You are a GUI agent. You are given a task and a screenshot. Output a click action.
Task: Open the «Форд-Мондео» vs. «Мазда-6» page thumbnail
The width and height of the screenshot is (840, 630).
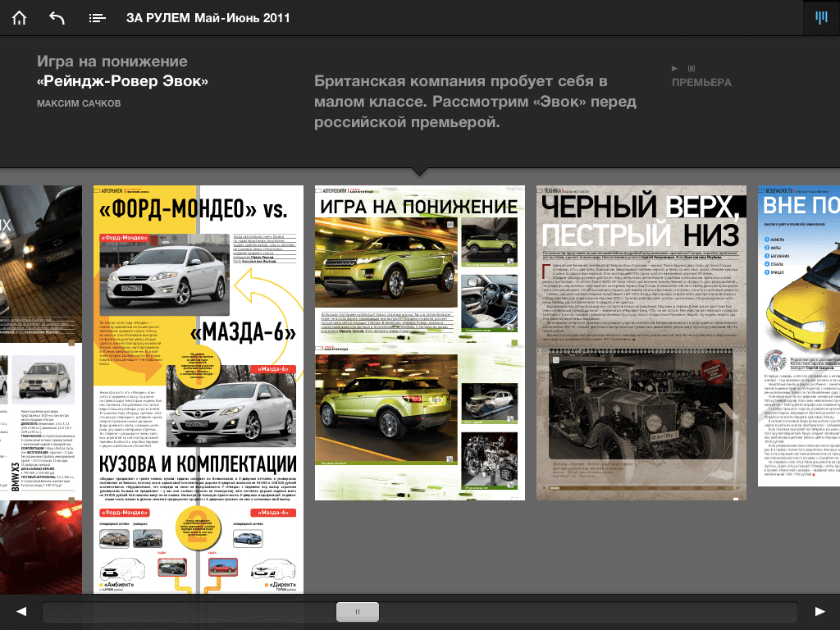[x=199, y=390]
